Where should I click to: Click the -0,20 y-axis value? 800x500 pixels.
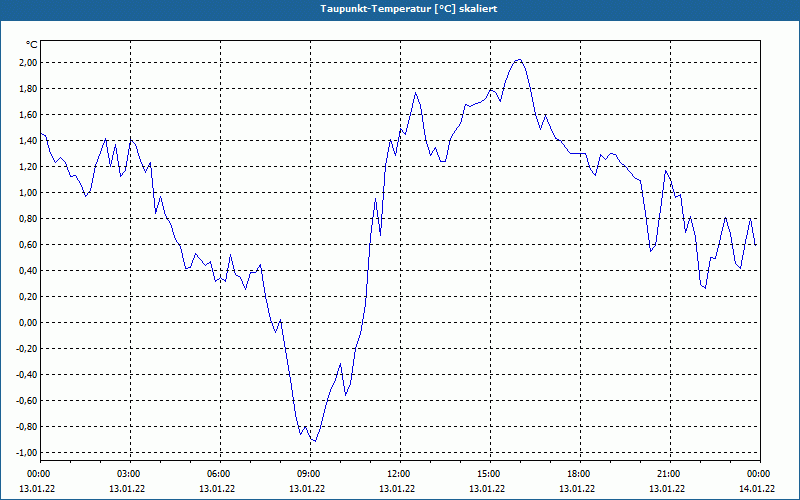pos(26,349)
